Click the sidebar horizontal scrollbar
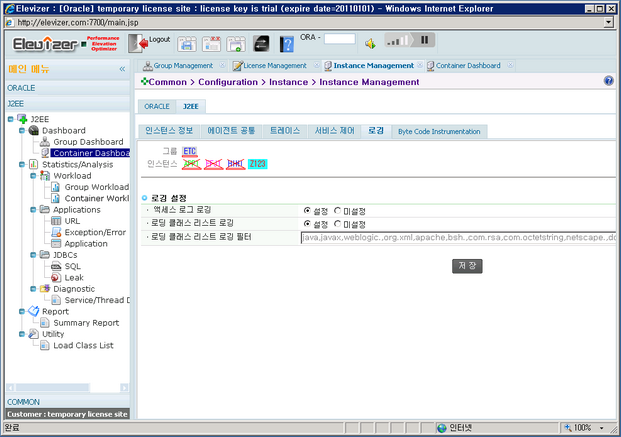Screen dimensions: 621x437 (x=67, y=387)
